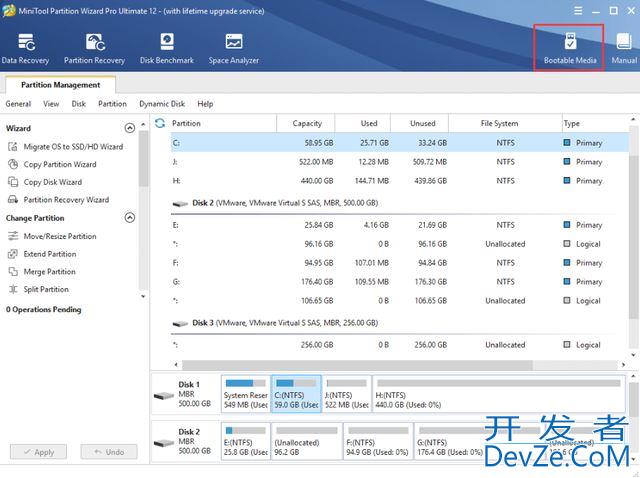
Task: Open the Disk menu
Action: 78,104
